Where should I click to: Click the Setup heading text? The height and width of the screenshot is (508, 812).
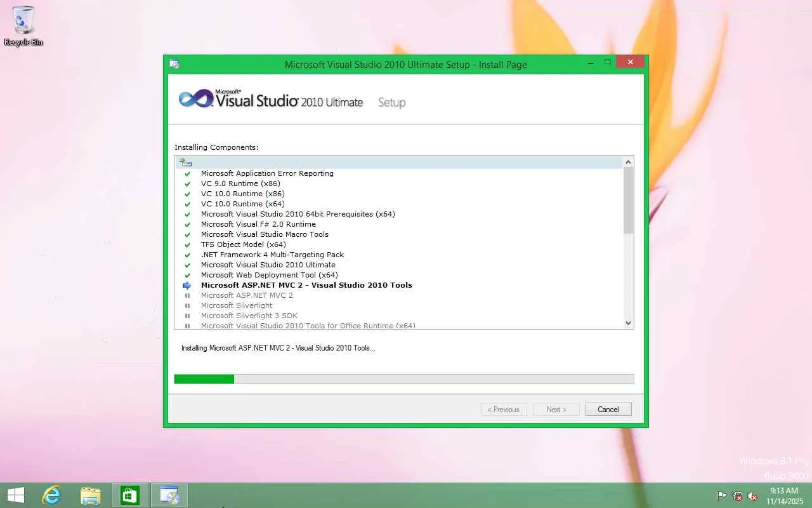point(391,102)
